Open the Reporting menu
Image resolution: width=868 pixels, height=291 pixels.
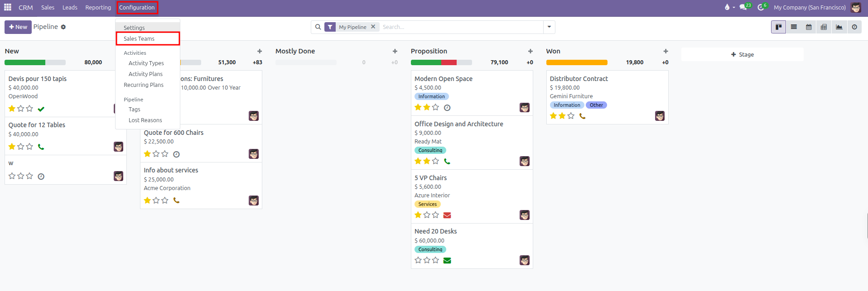[98, 7]
